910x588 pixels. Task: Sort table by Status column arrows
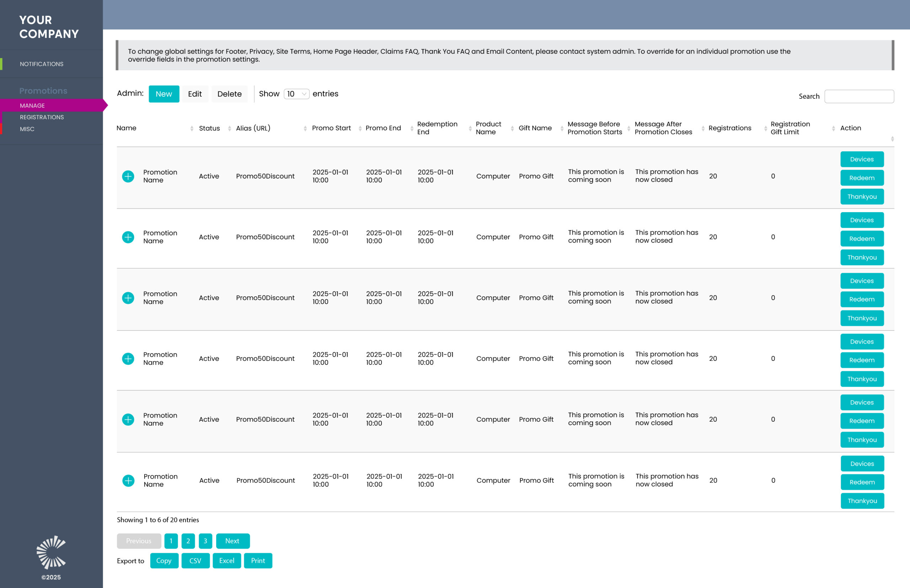230,129
